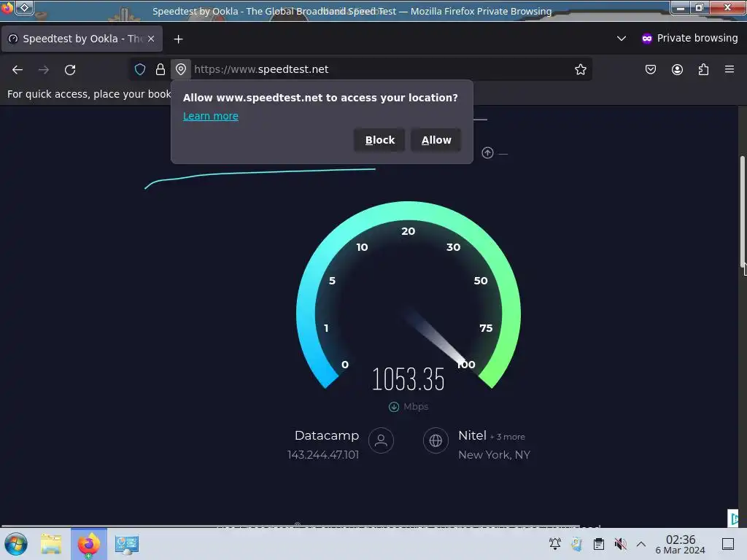Viewport: 747px width, 560px height.
Task: Open a new tab with plus button
Action: [178, 39]
